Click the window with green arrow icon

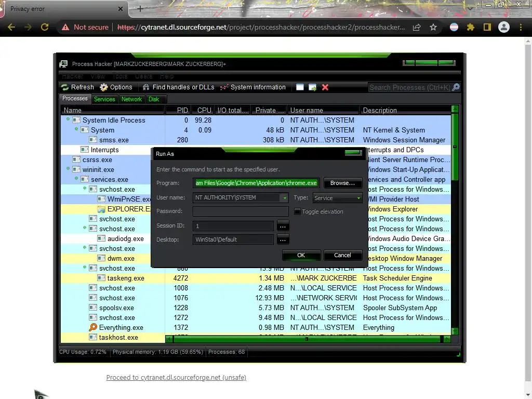tap(312, 87)
